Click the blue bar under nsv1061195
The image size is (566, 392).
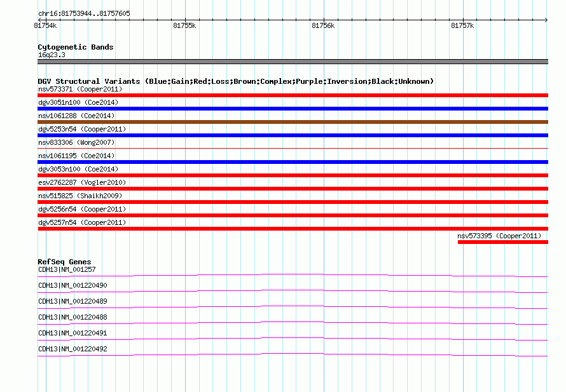coord(293,162)
